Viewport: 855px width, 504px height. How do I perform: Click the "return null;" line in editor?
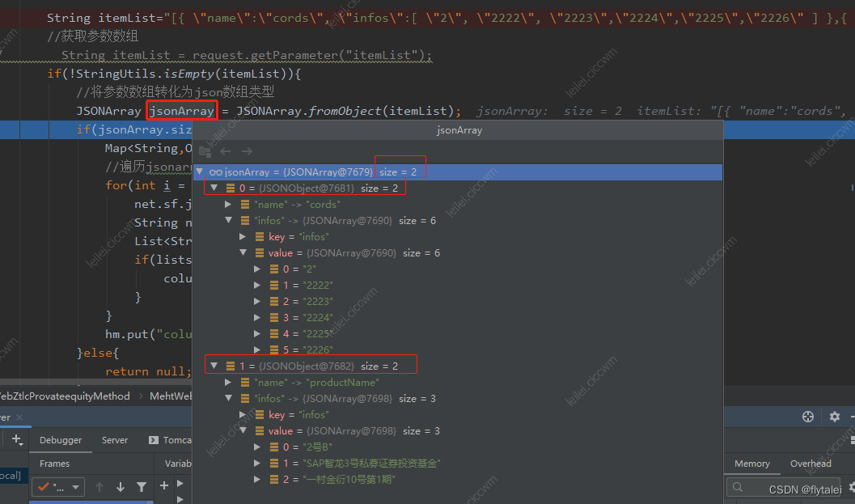(x=148, y=371)
